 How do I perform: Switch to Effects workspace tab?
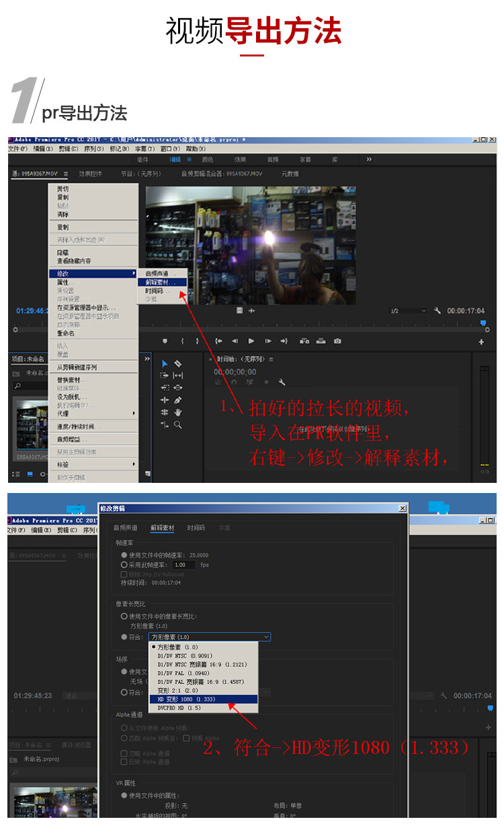point(240,159)
